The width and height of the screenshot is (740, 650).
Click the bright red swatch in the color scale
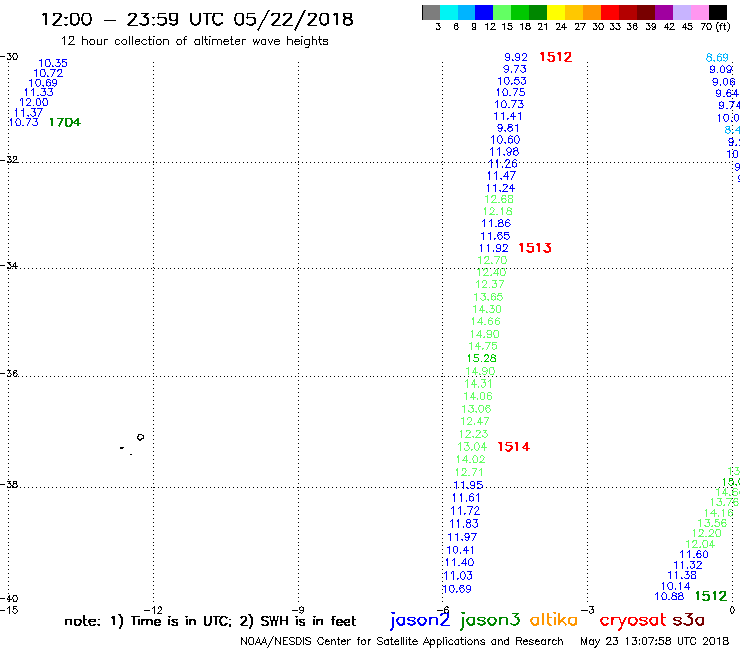coord(610,12)
